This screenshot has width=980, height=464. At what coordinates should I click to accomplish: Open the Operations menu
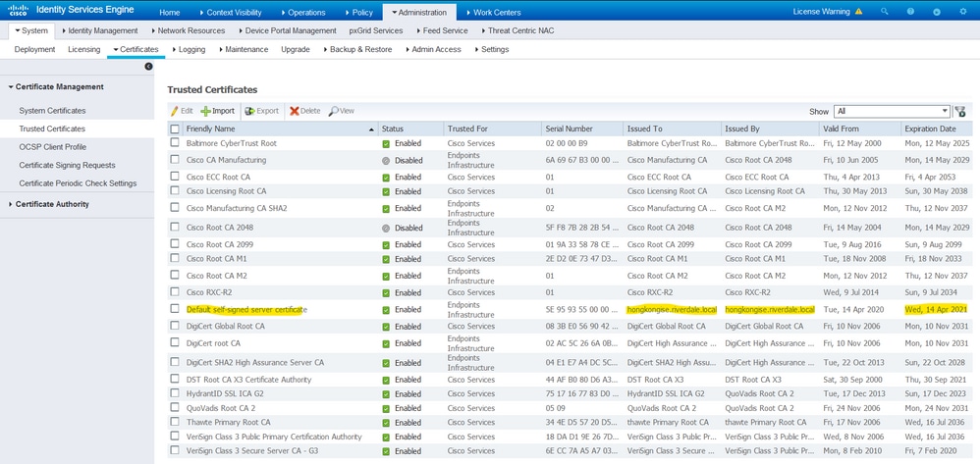302,12
